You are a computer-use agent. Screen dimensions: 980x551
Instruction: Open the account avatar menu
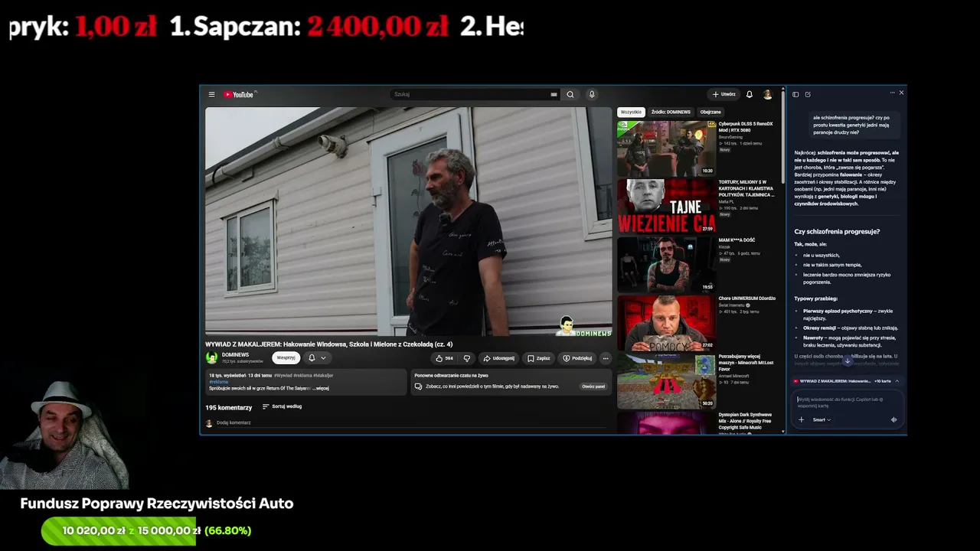[x=768, y=95]
